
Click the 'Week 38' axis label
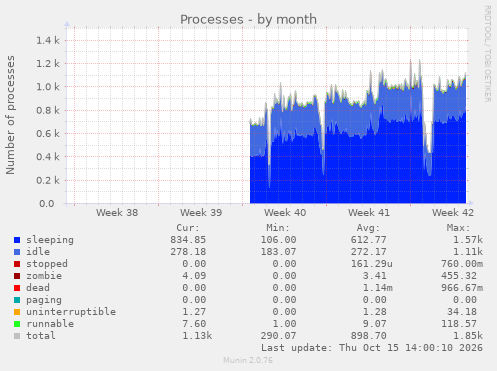[117, 213]
